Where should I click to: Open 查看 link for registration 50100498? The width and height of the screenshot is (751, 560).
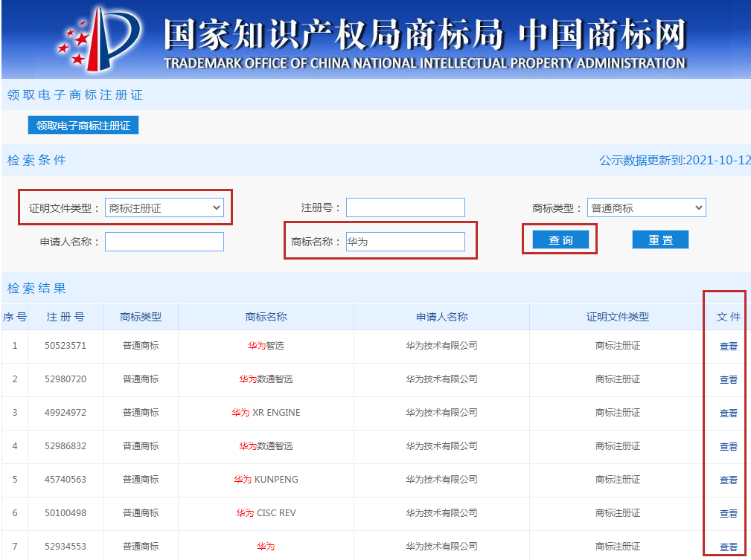(x=729, y=514)
